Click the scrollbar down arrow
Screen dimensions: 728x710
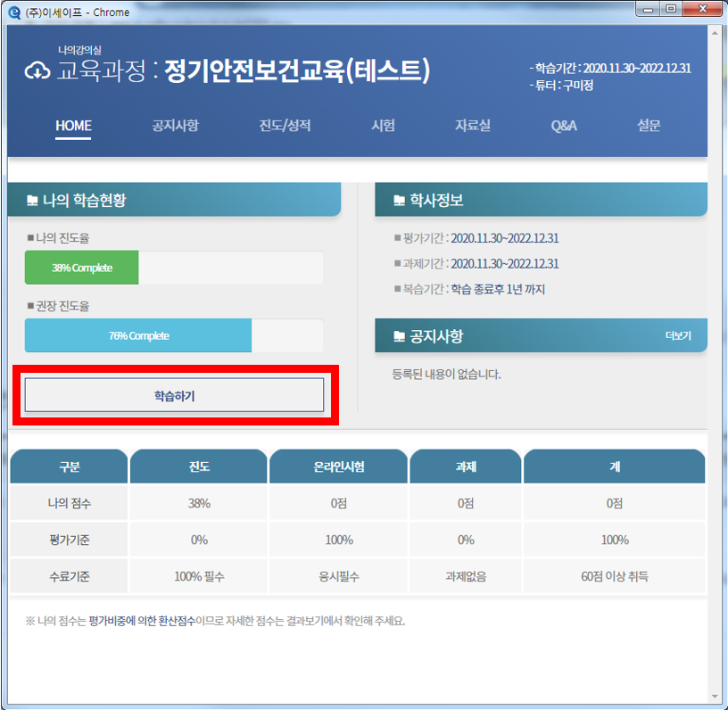tap(716, 696)
